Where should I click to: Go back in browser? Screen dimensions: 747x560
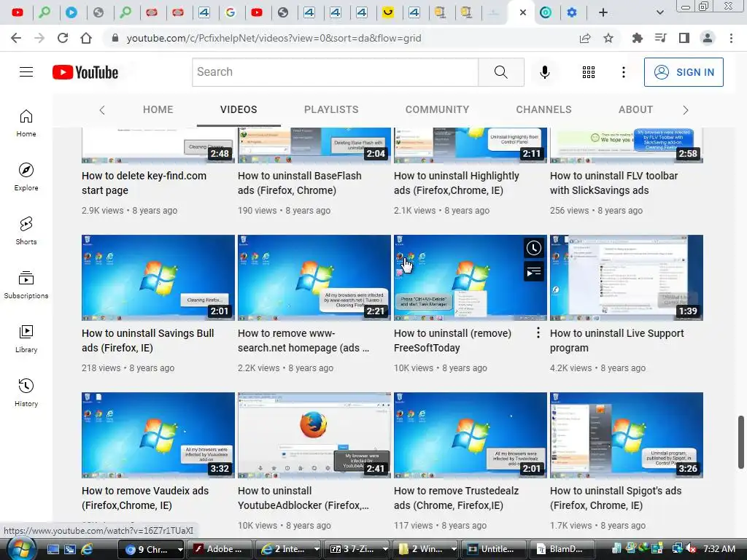pos(16,38)
